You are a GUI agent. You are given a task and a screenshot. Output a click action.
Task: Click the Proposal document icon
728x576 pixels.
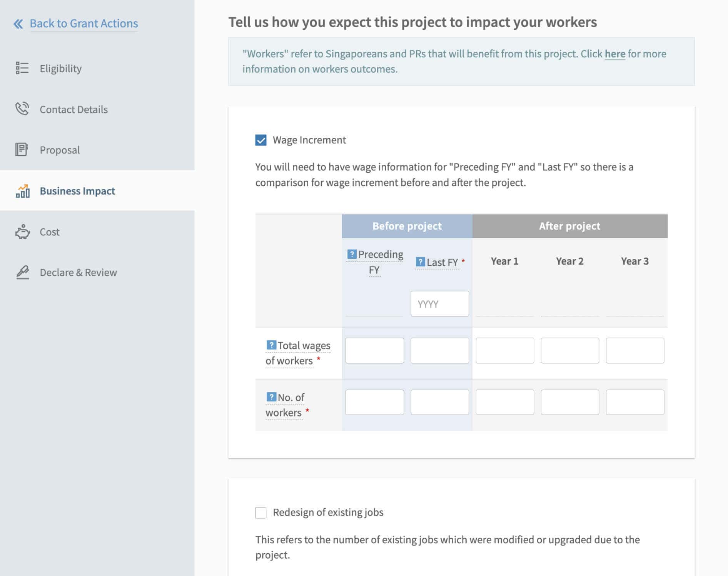[x=22, y=150]
